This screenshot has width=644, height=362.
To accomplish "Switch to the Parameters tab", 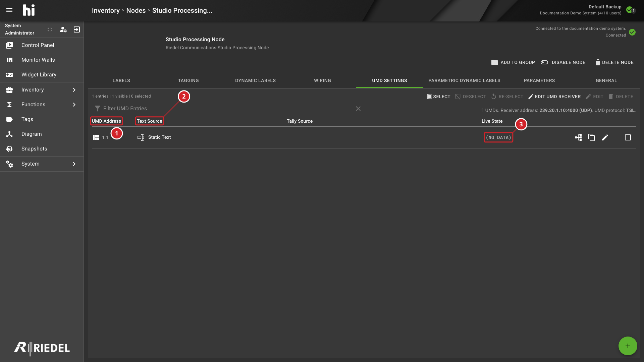I will tap(539, 80).
